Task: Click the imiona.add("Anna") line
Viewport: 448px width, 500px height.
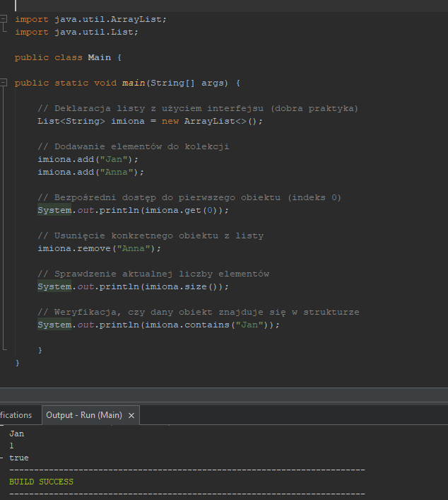Action: tap(91, 172)
